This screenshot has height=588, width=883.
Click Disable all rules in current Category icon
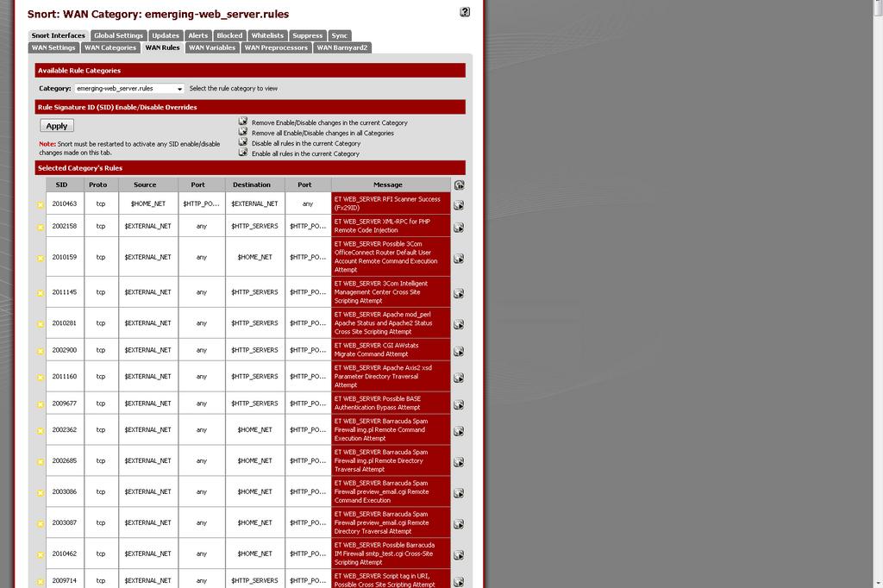[x=242, y=142]
